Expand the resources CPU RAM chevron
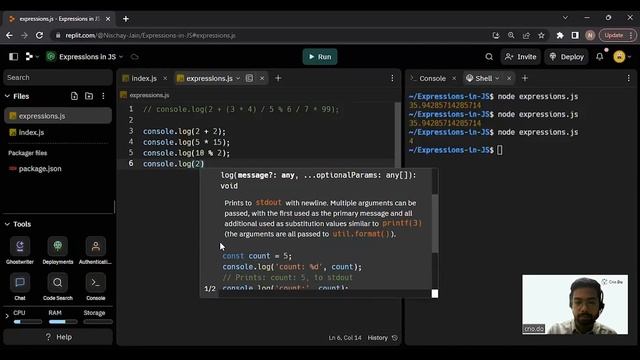The width and height of the screenshot is (640, 360). click(x=7, y=316)
